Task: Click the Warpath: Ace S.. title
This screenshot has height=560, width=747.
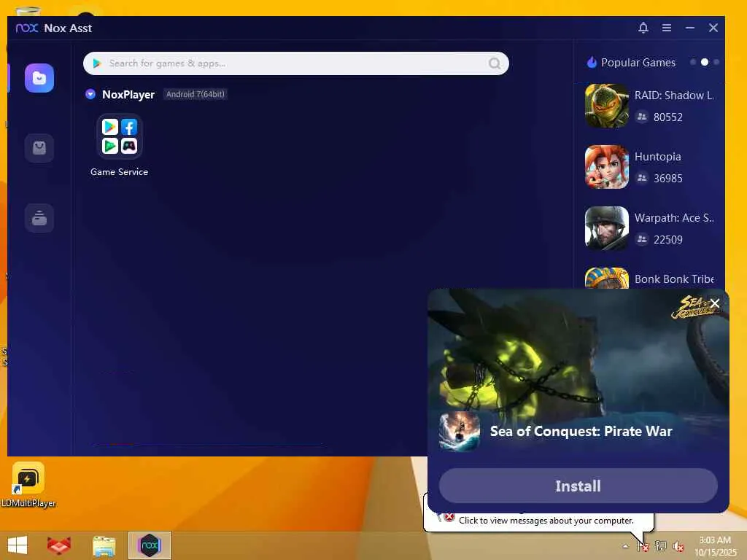Action: (x=674, y=218)
